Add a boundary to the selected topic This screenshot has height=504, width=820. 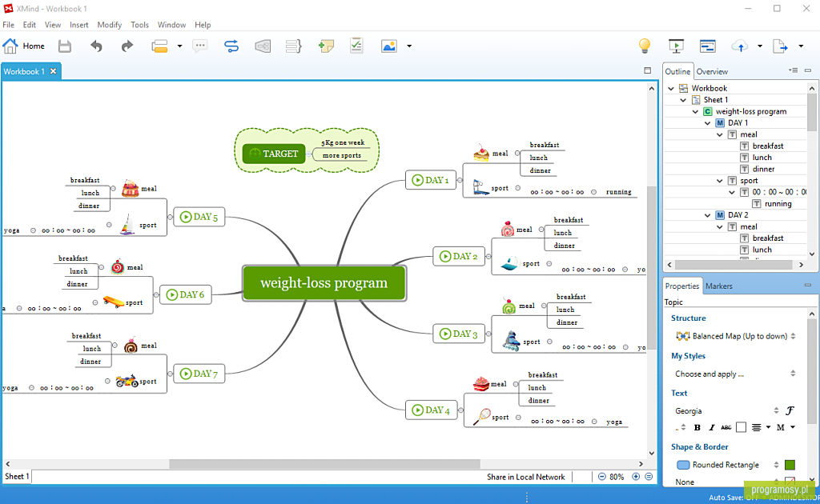point(263,46)
